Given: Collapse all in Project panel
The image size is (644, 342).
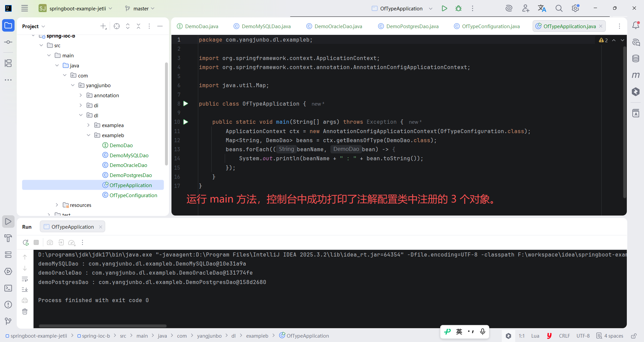Looking at the screenshot, I should pyautogui.click(x=139, y=26).
